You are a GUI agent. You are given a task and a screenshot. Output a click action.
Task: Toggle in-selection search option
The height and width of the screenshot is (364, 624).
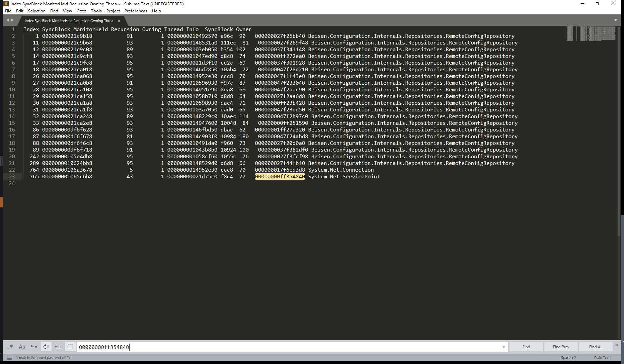tap(58, 347)
